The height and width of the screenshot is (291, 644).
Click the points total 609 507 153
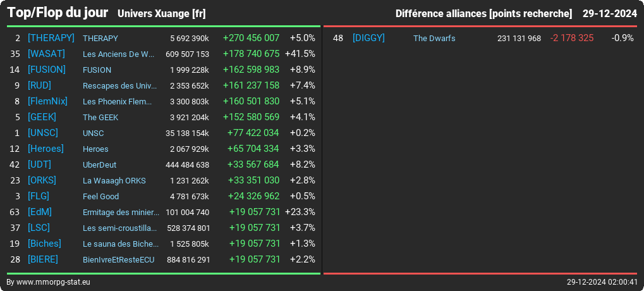(x=187, y=54)
